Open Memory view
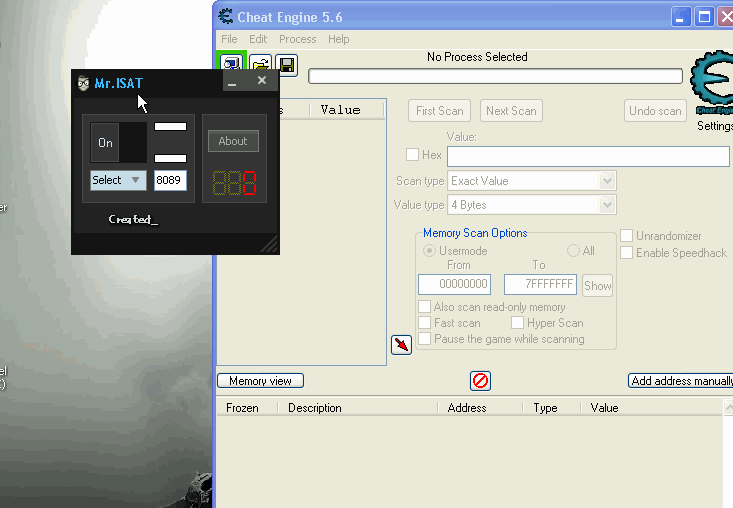The height and width of the screenshot is (508, 733). [260, 381]
